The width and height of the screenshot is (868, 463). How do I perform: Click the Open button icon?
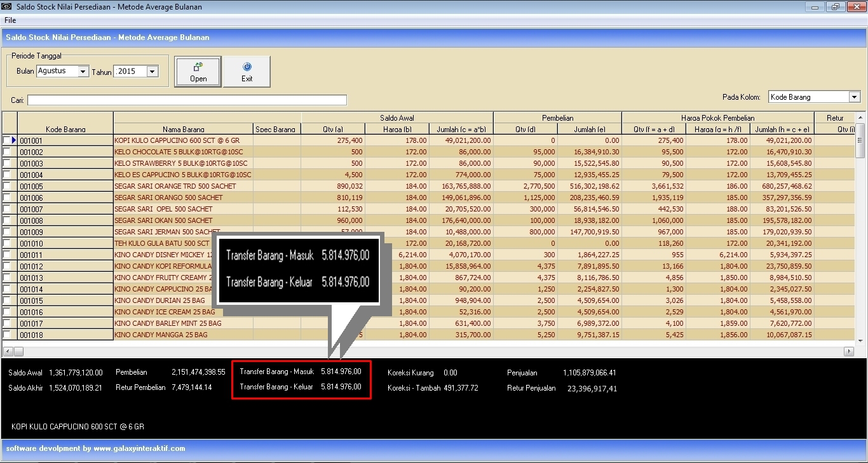(x=198, y=66)
